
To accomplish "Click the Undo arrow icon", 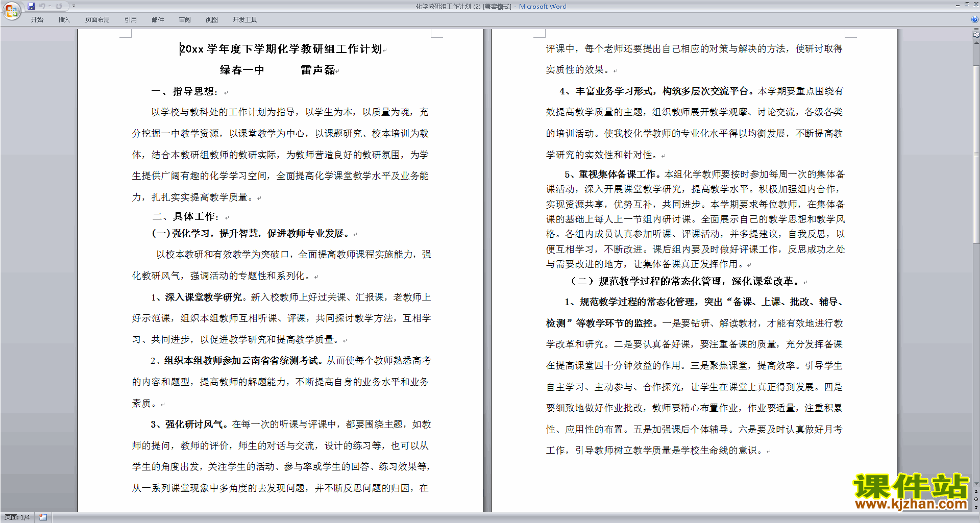I will click(42, 6).
